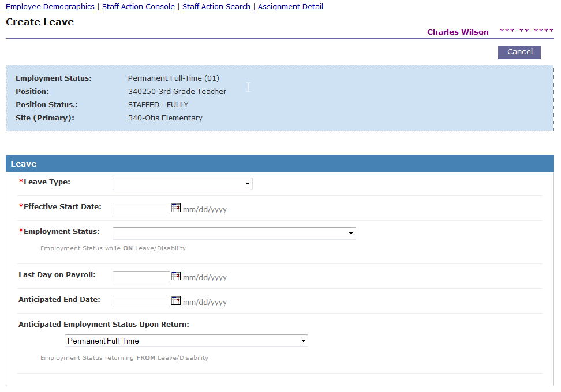Click the employee name Charles Wilson

pos(458,32)
